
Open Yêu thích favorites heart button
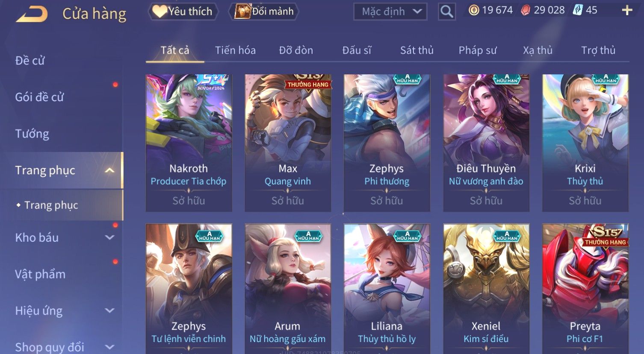[x=183, y=12]
